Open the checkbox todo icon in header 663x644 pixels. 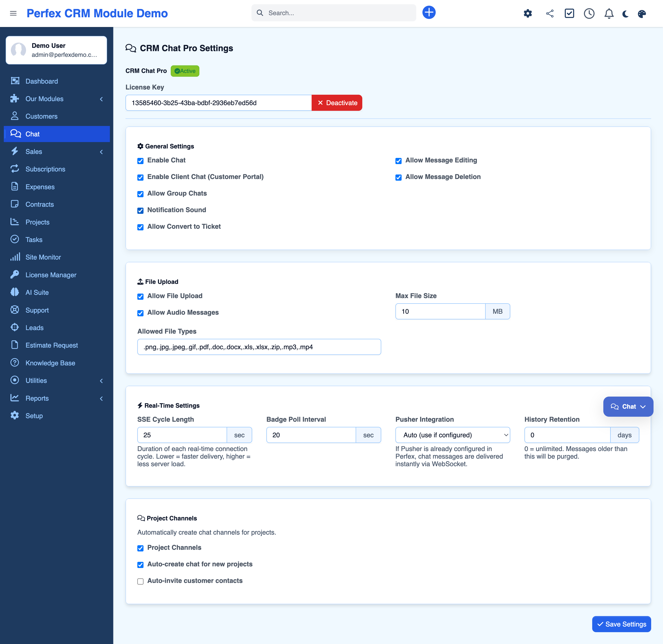point(569,13)
